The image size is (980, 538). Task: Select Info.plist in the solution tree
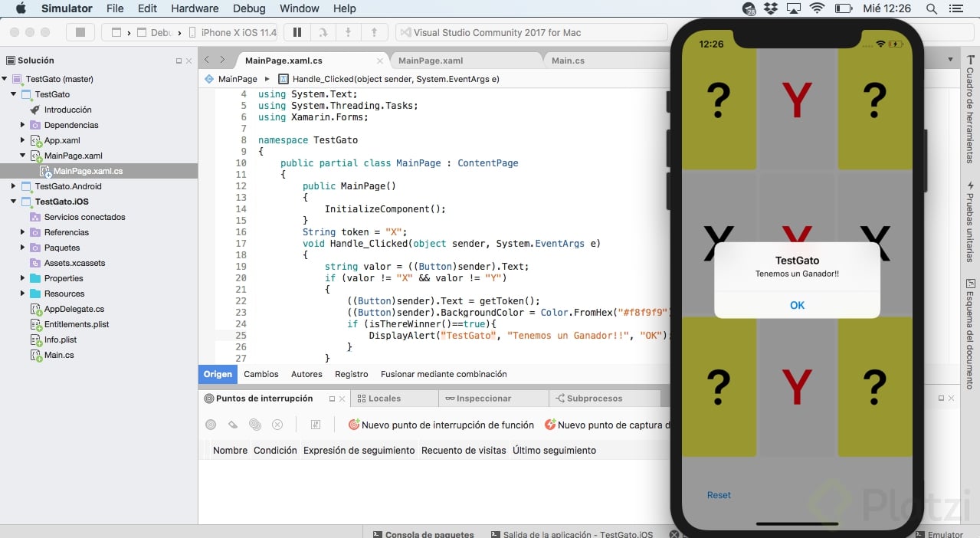[61, 340]
